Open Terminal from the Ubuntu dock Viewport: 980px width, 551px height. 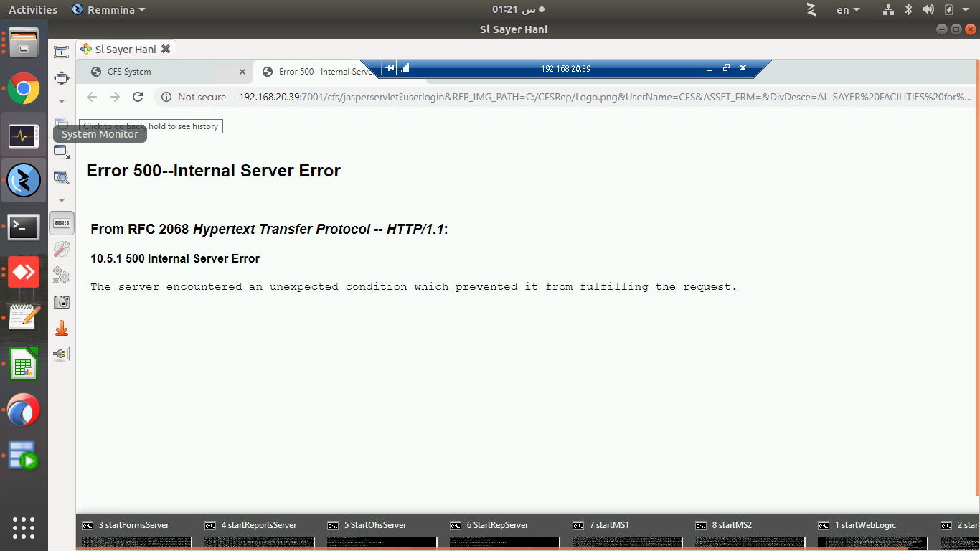[x=24, y=227]
